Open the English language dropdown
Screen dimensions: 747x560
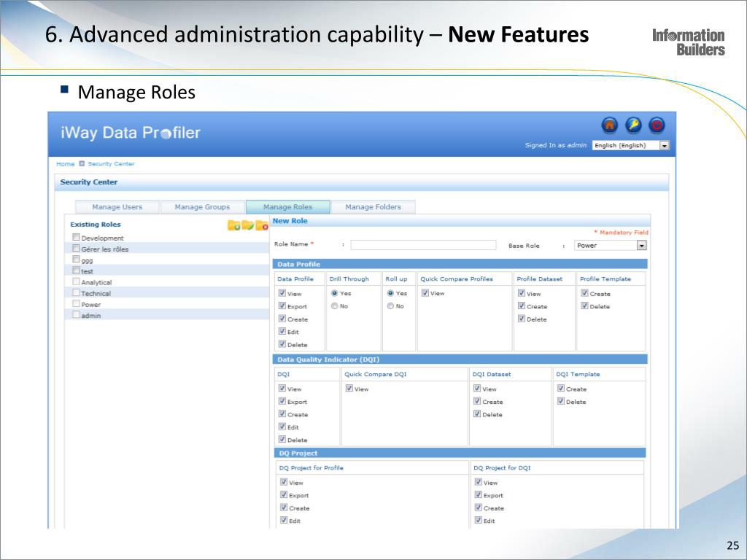(631, 145)
